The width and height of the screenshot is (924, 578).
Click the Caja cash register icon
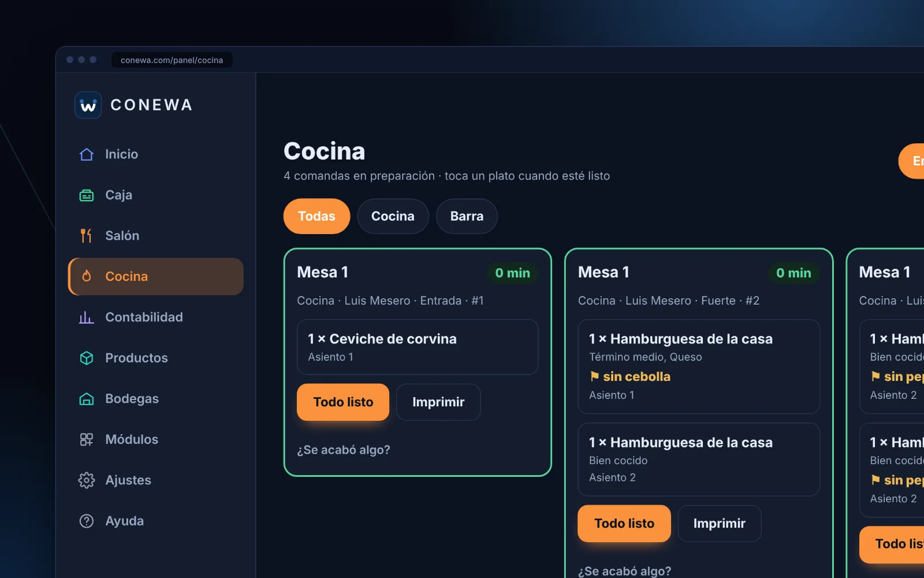87,195
